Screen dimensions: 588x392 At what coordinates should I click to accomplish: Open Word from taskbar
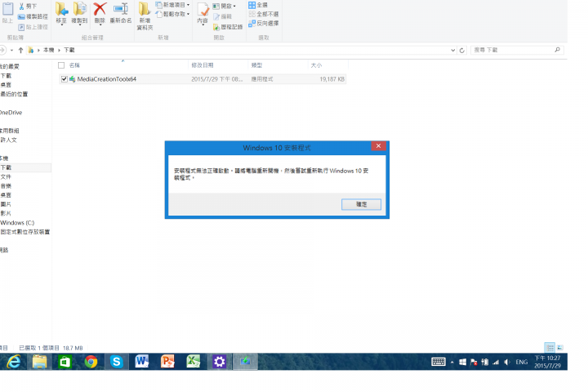(142, 362)
